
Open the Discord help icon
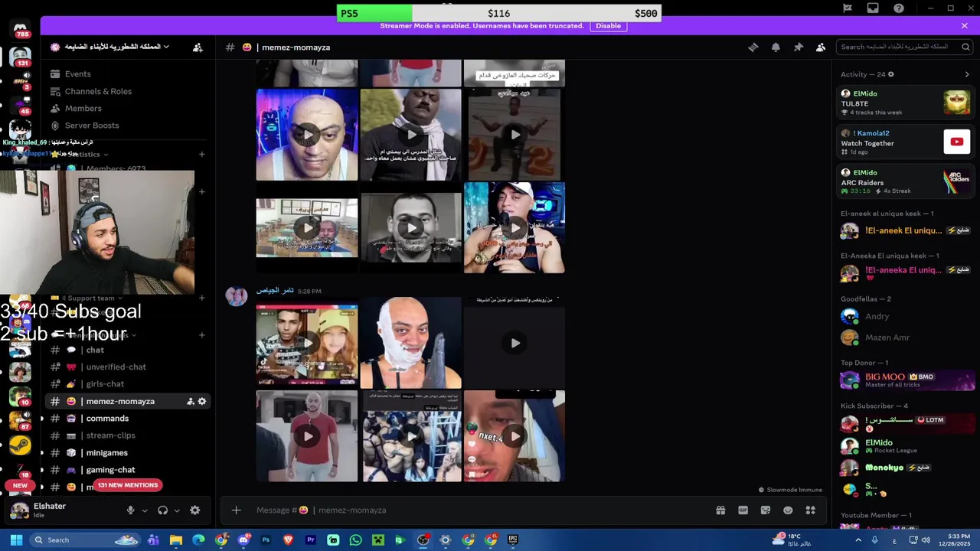coord(899,8)
